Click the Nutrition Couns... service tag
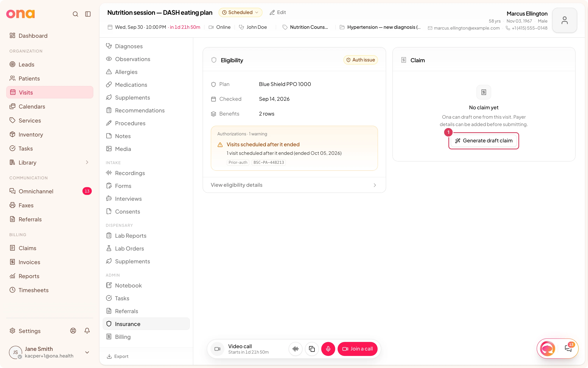The image size is (588, 368). (305, 27)
